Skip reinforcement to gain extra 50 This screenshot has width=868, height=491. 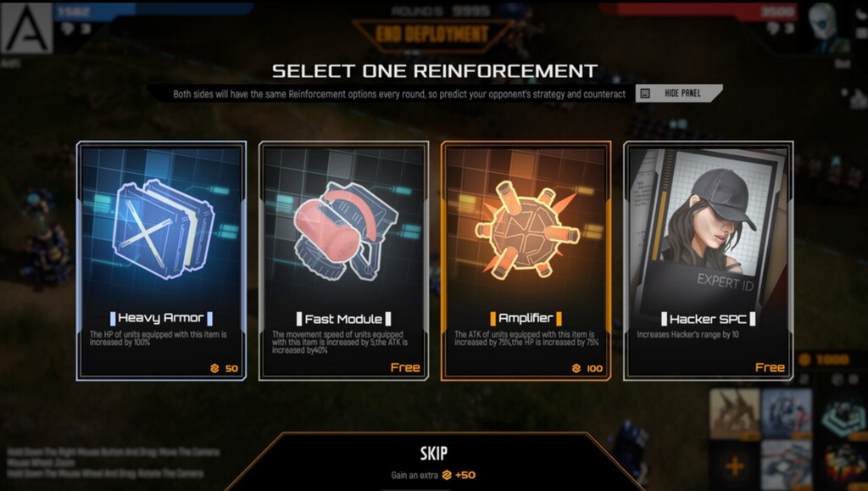pos(433,462)
